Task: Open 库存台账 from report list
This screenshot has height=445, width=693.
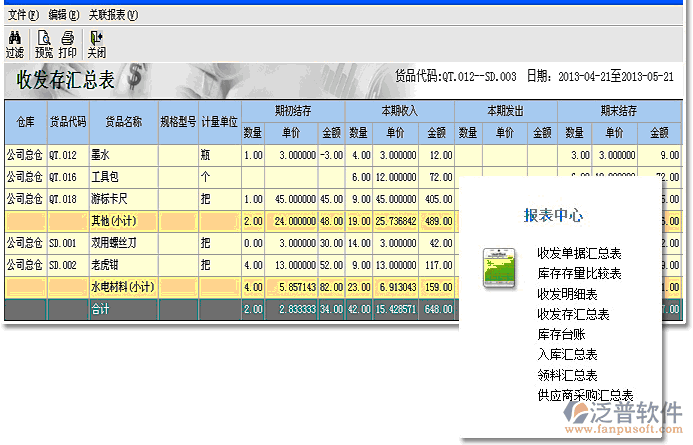Action: coord(561,334)
